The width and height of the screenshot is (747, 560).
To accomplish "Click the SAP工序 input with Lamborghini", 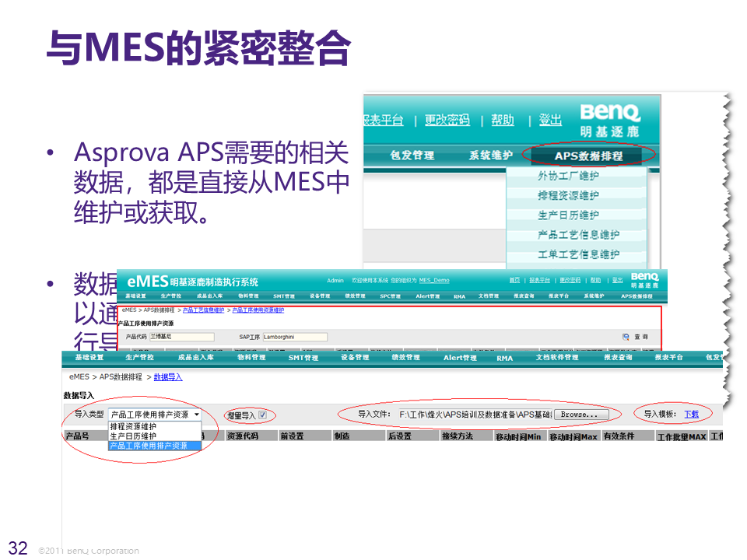I will (x=295, y=337).
